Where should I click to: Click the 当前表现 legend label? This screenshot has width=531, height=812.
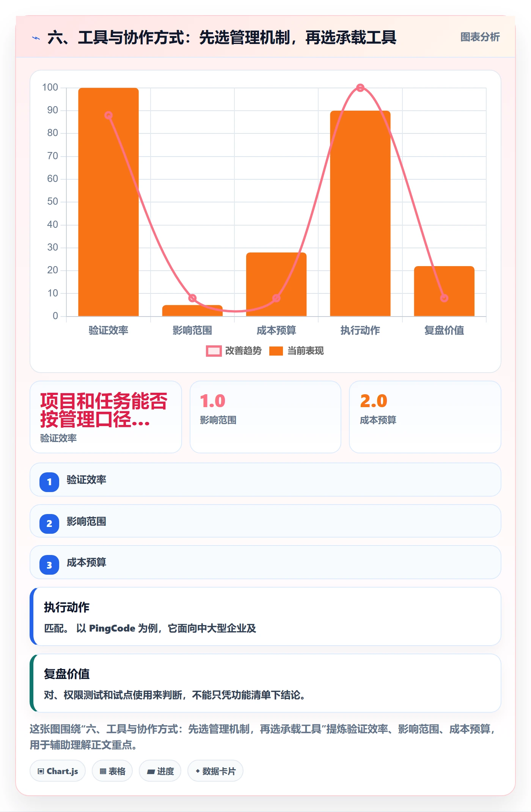tap(305, 351)
